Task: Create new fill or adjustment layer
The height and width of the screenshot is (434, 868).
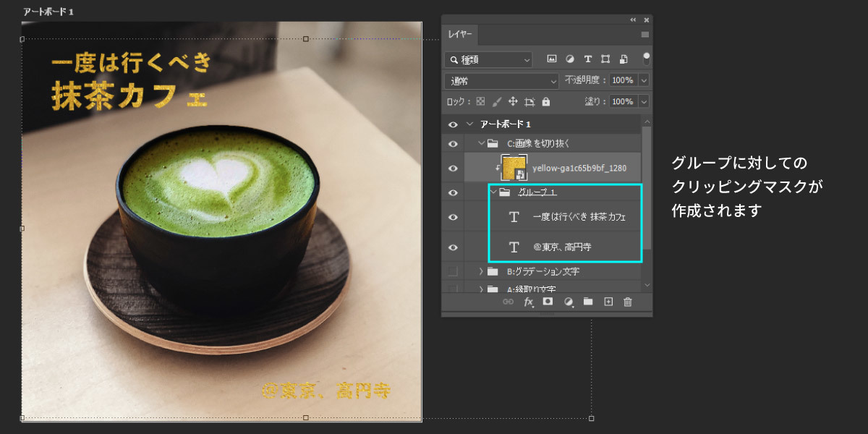Action: 569,302
